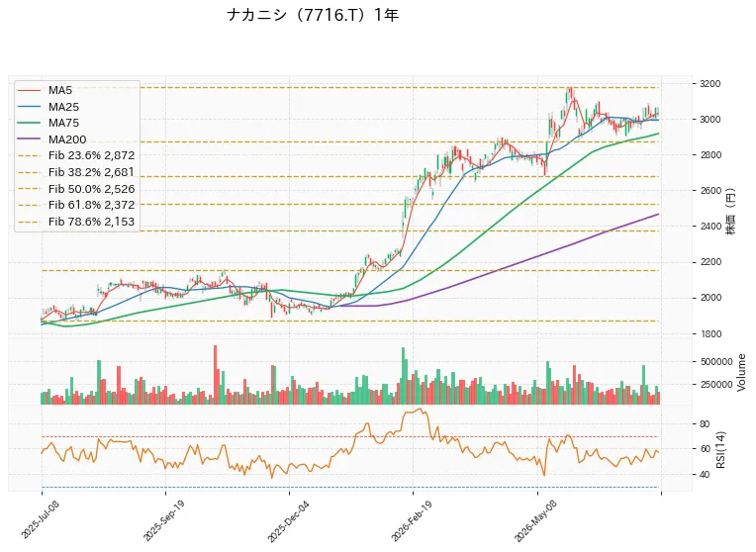Click the MA25 legend label

coord(63,107)
